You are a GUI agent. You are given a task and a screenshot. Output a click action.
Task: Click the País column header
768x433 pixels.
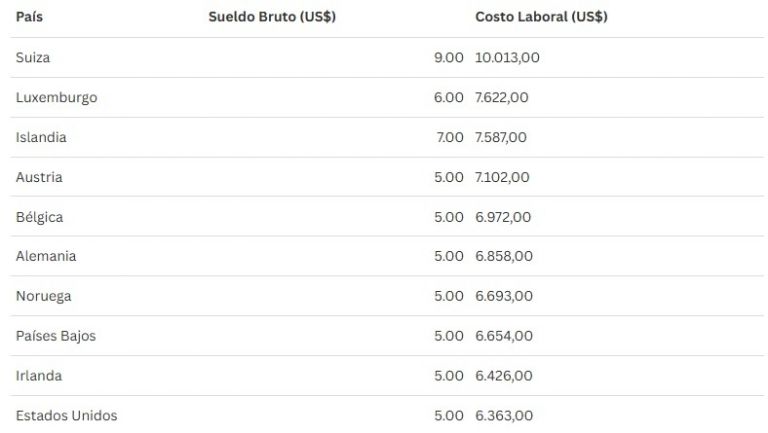coord(30,17)
